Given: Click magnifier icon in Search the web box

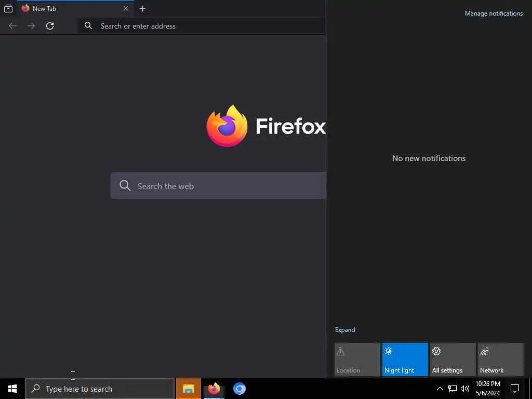Looking at the screenshot, I should 125,185.
